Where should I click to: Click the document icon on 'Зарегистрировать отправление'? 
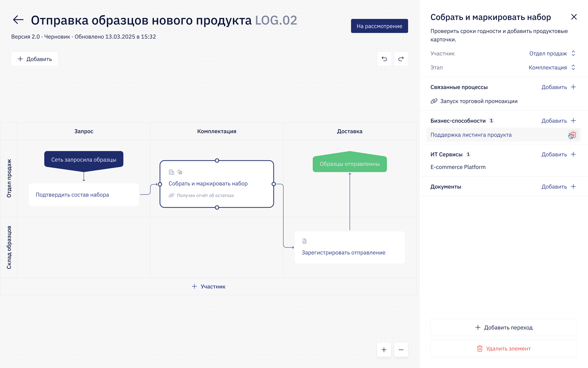(x=304, y=241)
